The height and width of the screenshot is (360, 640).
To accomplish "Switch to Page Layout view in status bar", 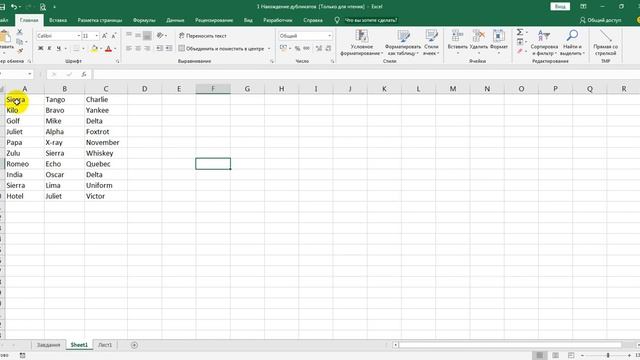I will [556, 356].
